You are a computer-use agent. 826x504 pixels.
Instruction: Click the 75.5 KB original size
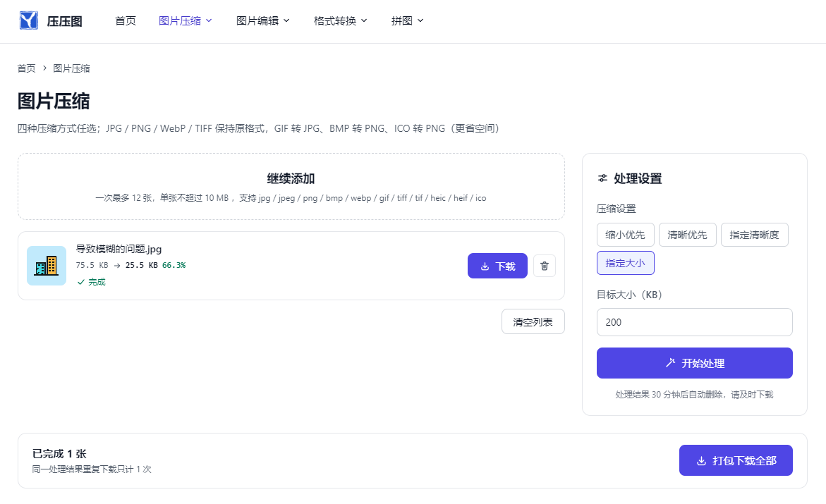[92, 266]
